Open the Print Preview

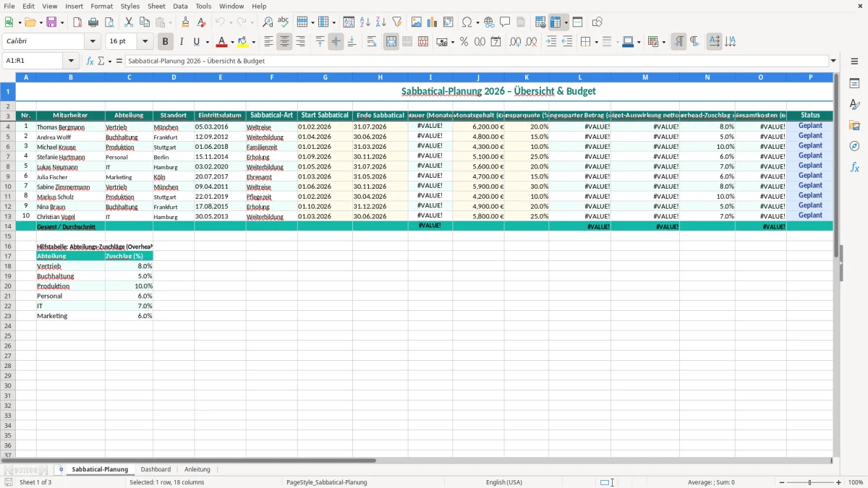pos(109,22)
